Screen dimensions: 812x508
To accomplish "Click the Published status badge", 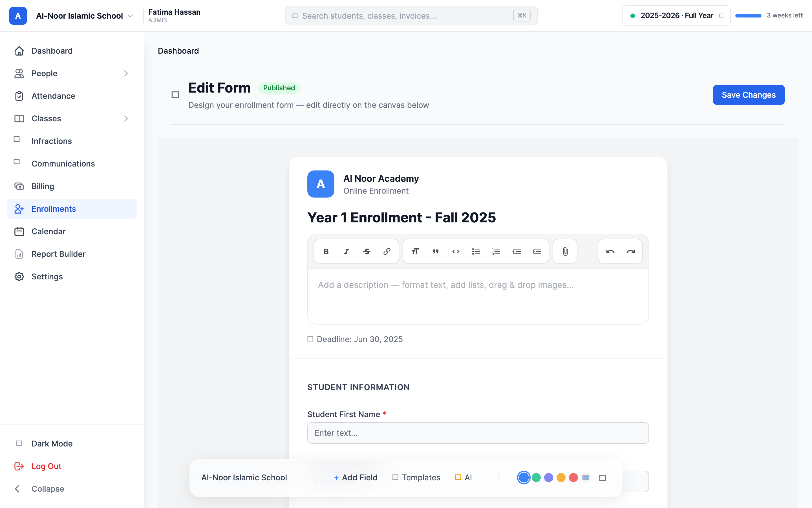I will (279, 88).
